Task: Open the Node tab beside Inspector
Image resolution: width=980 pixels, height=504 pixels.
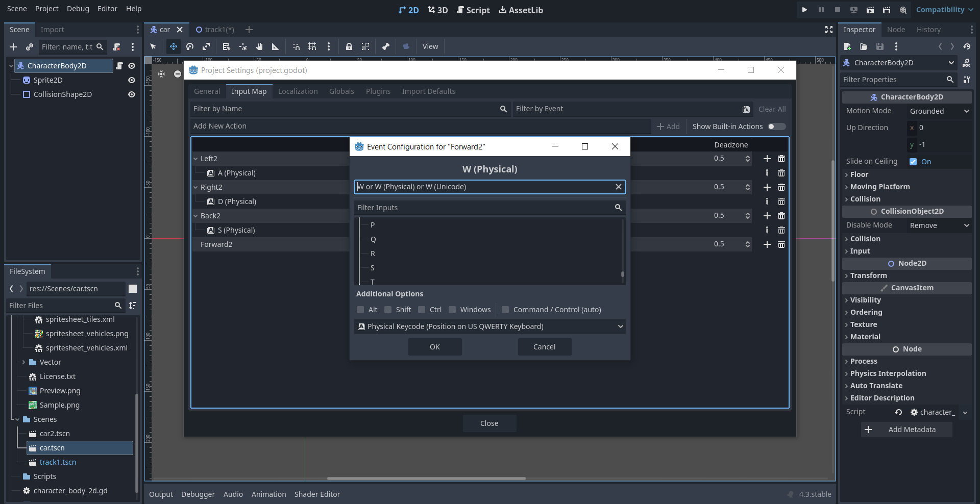Action: [x=896, y=30]
